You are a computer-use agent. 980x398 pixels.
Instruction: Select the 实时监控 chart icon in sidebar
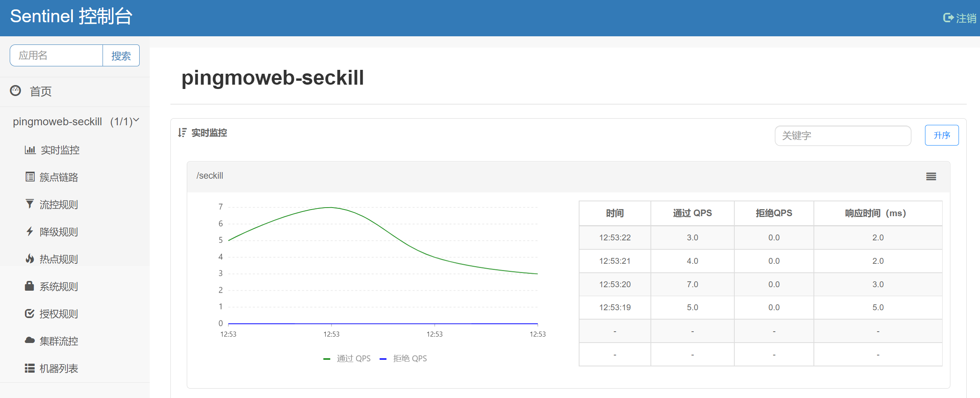pos(30,150)
